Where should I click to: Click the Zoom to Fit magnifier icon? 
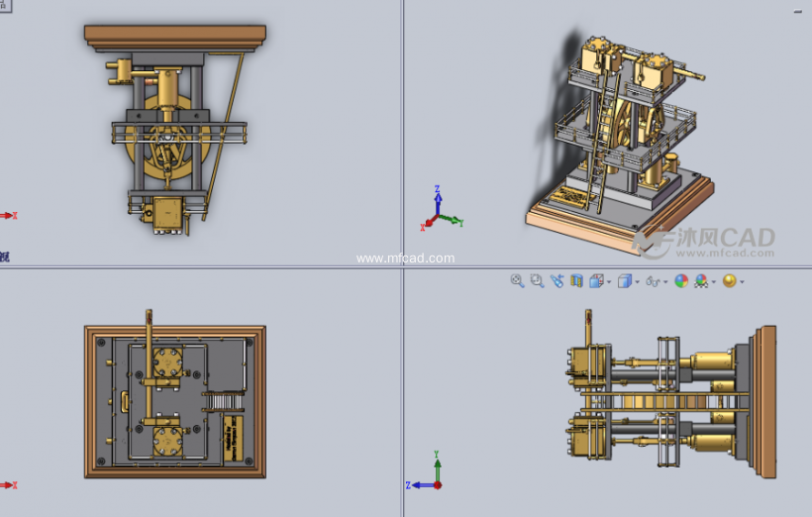pyautogui.click(x=517, y=281)
